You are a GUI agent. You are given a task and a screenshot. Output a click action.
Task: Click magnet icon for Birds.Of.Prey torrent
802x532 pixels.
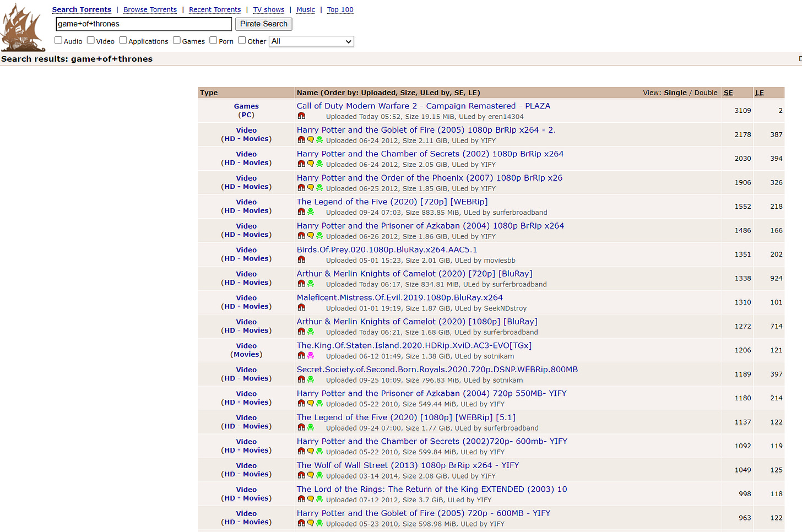click(x=301, y=259)
